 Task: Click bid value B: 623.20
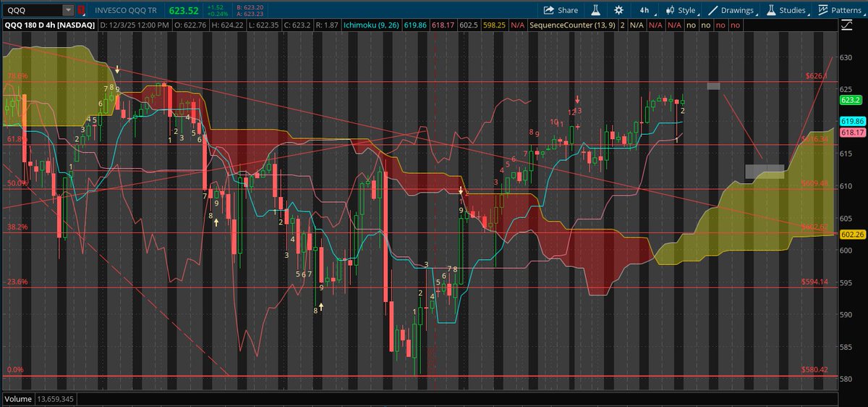click(x=250, y=7)
